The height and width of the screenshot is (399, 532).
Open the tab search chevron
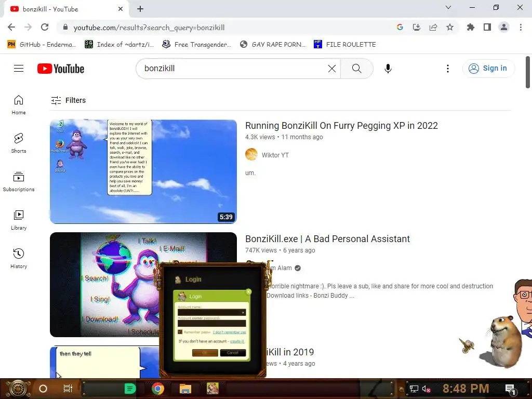point(448,7)
